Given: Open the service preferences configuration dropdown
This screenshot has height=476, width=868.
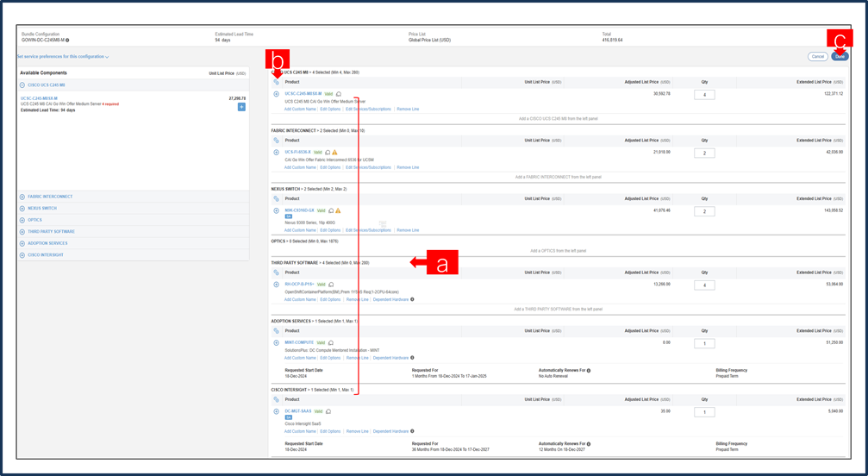Looking at the screenshot, I should [x=63, y=56].
